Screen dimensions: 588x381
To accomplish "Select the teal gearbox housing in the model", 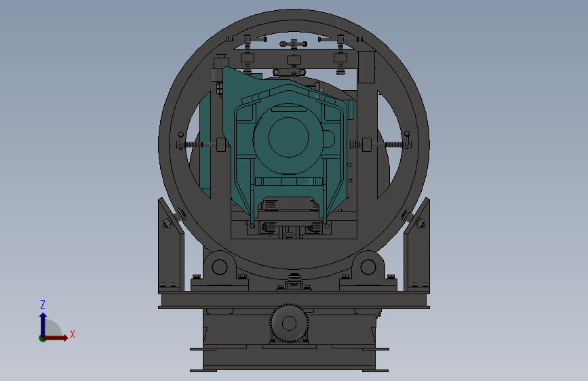I will [288, 148].
